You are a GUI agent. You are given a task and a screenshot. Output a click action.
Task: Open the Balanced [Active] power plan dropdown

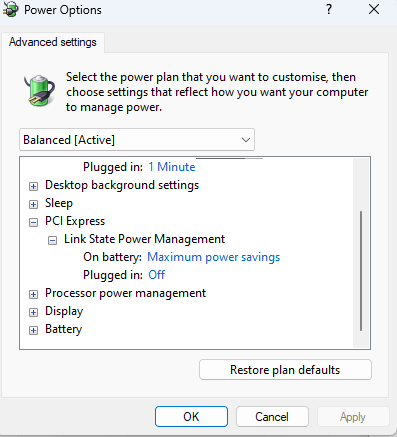pos(137,140)
